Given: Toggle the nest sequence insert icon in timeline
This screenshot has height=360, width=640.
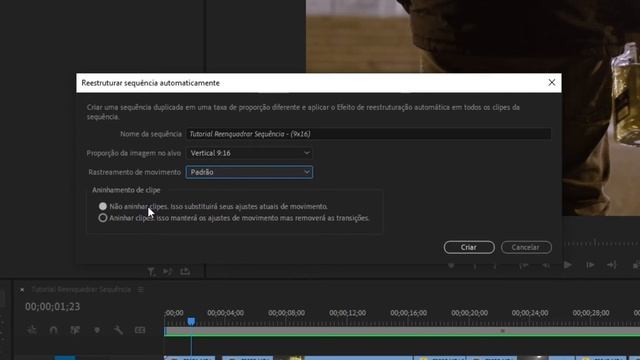Looking at the screenshot, I should coord(32,330).
